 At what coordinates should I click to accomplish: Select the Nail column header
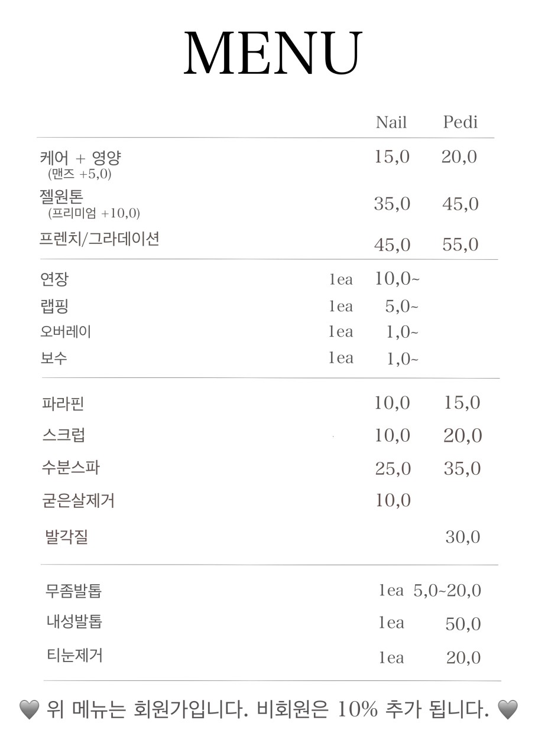coord(391,122)
